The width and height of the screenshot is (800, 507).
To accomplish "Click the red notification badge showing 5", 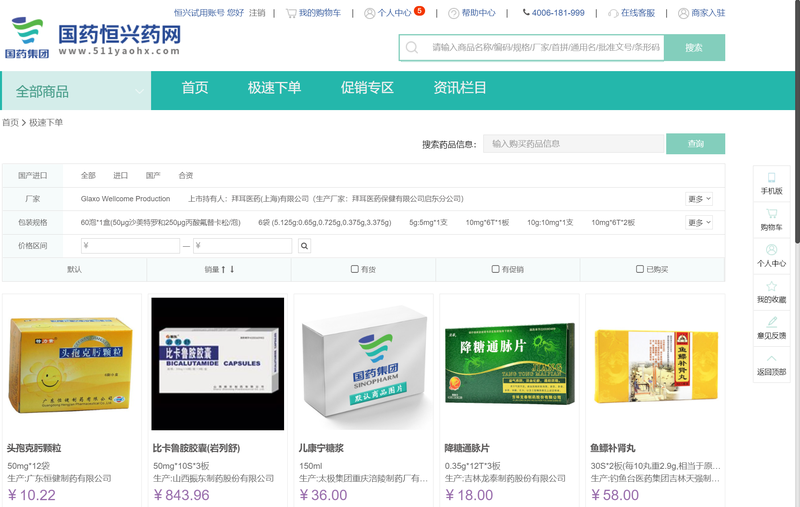I will click(x=419, y=10).
